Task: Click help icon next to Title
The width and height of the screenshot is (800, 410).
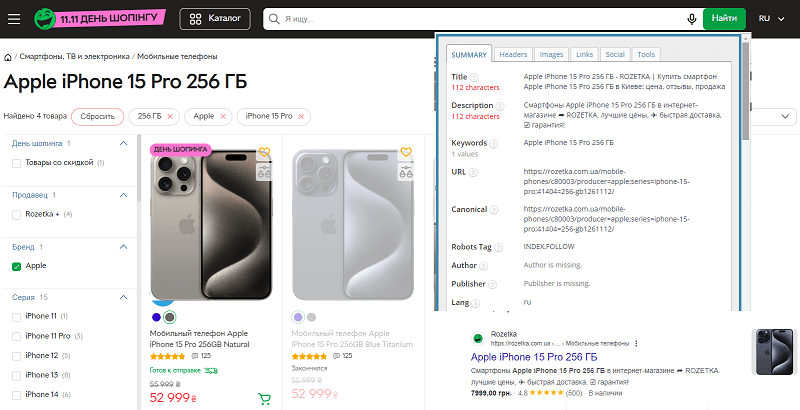Action: [x=474, y=78]
